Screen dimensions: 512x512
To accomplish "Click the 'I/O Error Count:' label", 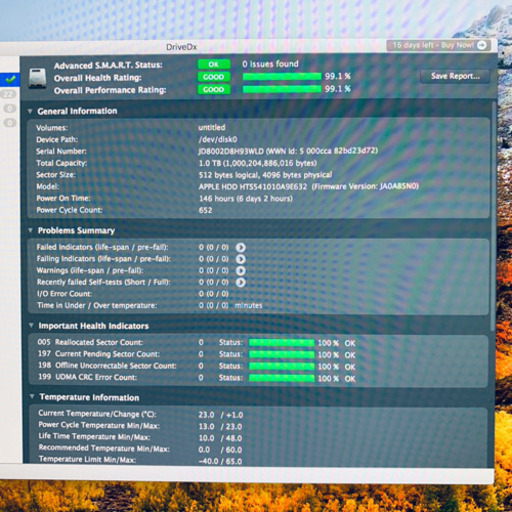I will [x=64, y=294].
